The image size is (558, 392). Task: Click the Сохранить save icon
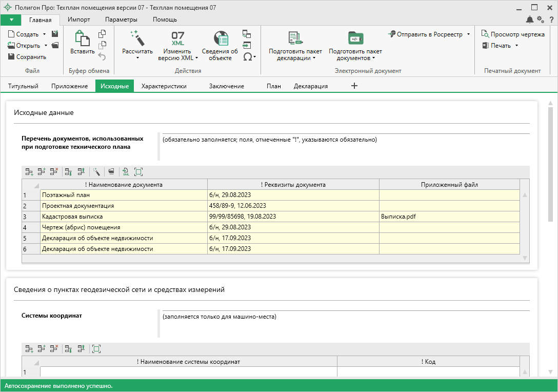(x=11, y=57)
